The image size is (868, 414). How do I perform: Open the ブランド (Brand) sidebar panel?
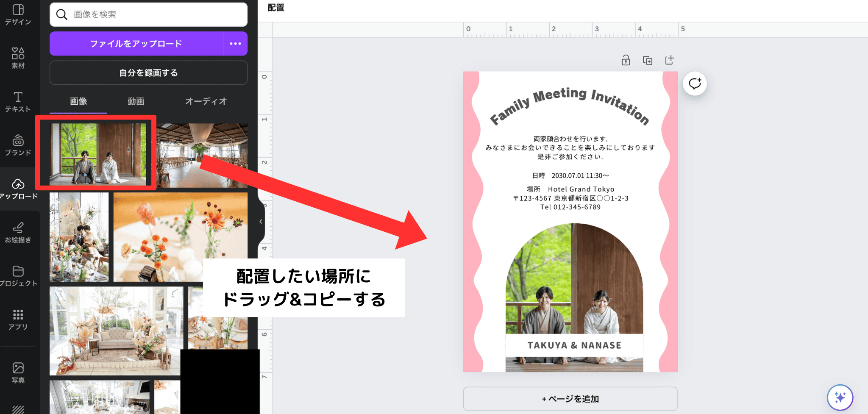tap(18, 145)
